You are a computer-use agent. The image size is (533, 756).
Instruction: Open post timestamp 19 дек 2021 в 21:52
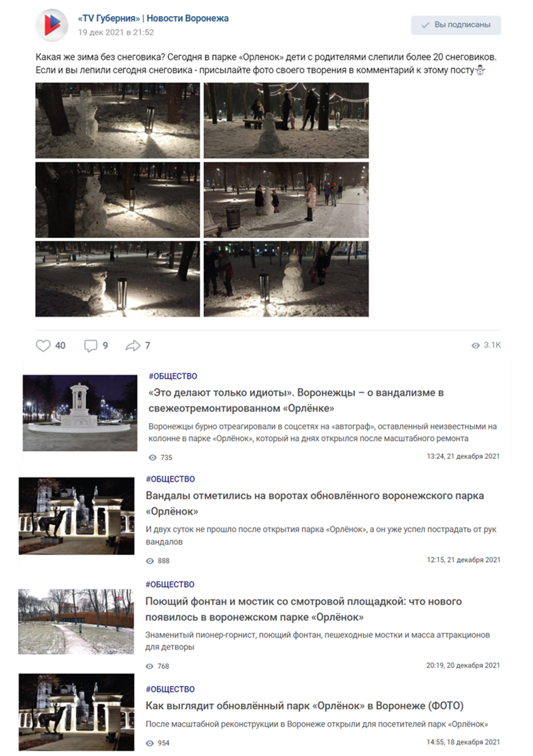[x=116, y=32]
